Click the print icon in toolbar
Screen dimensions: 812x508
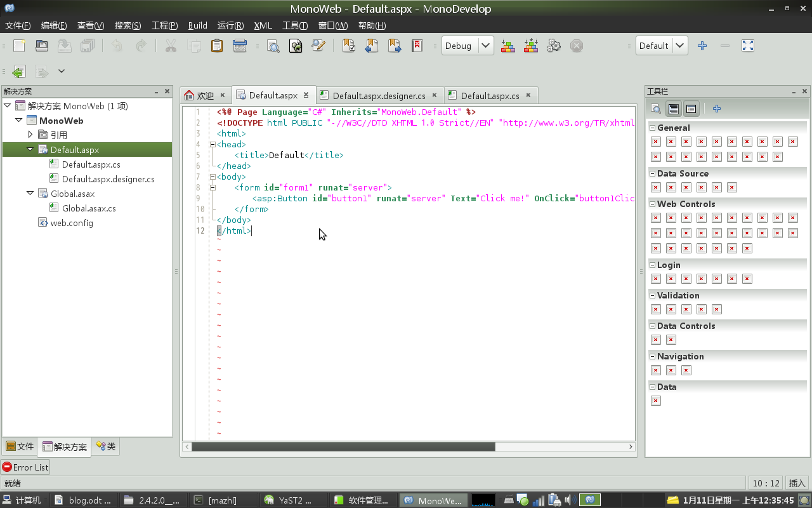pyautogui.click(x=240, y=46)
